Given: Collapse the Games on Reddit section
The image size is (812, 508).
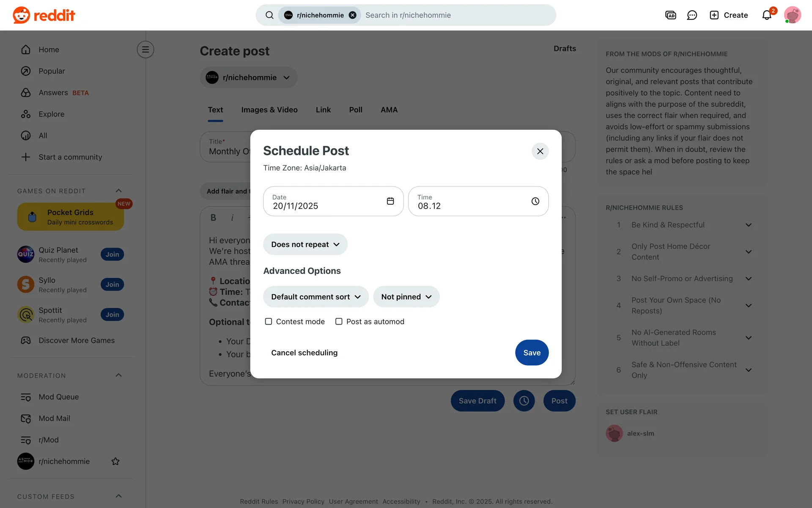Looking at the screenshot, I should pos(118,191).
